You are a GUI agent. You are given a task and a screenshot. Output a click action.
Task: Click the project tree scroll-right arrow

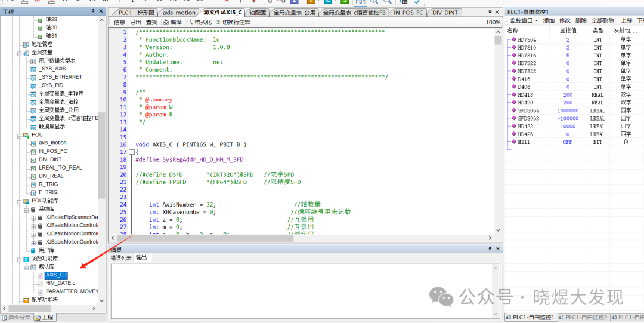(95, 308)
